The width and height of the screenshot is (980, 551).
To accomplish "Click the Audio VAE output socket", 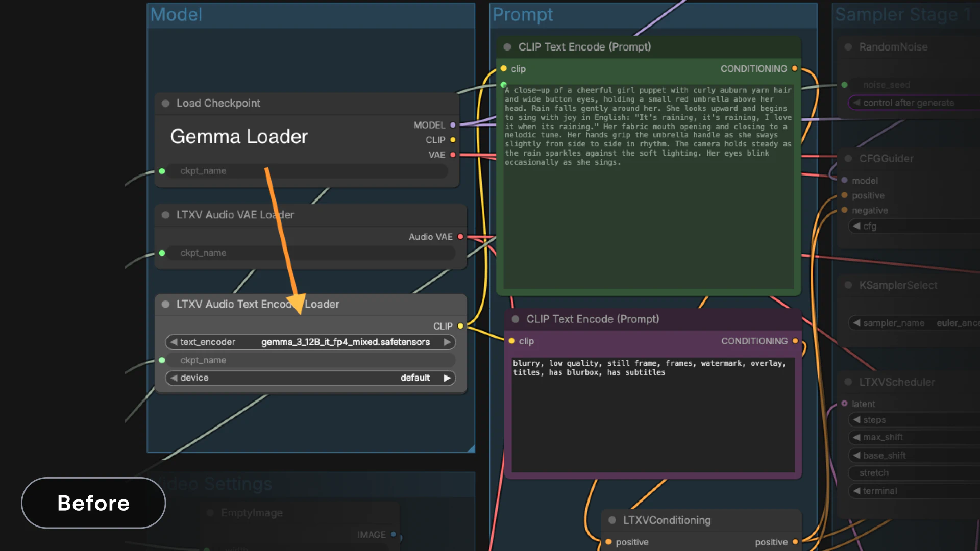I will click(x=460, y=237).
